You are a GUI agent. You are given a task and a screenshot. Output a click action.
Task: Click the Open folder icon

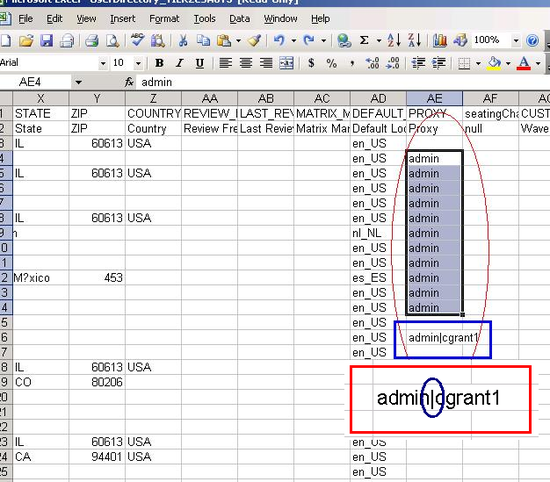point(26,41)
